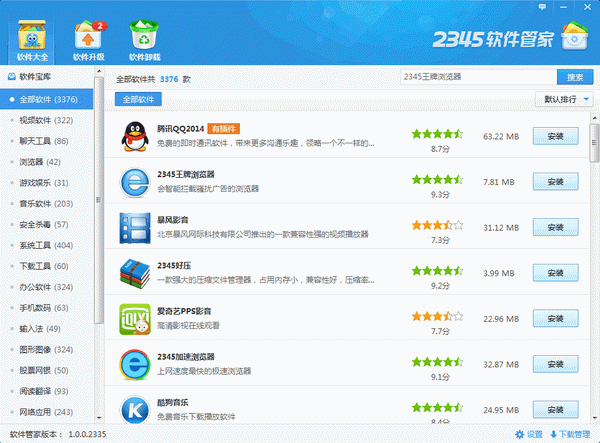600x443 pixels.
Task: Click the 搜索 search button
Action: click(x=575, y=77)
